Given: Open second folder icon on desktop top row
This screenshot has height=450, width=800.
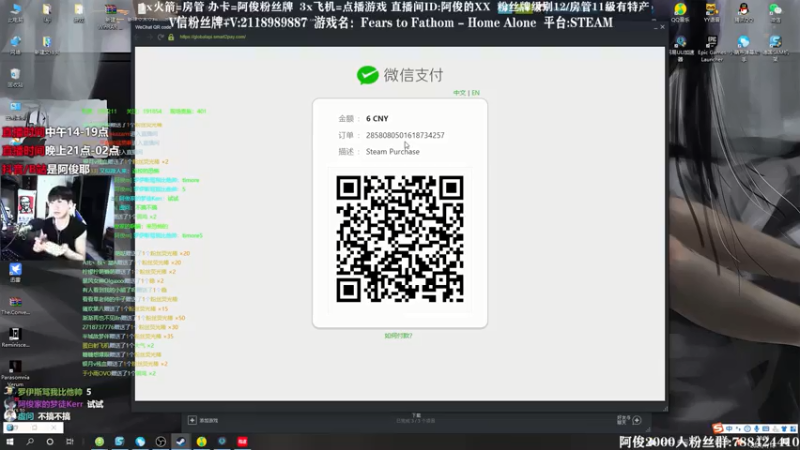Looking at the screenshot, I should coord(47,12).
